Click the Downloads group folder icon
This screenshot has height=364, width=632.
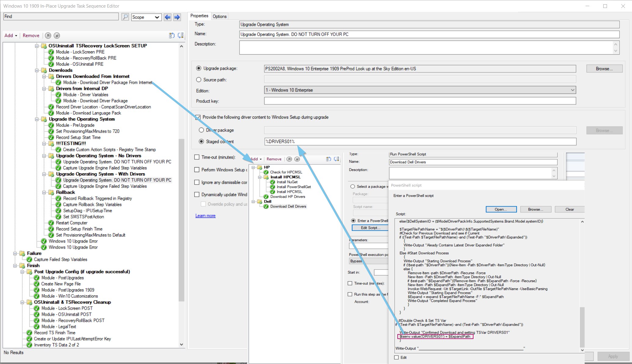(x=44, y=70)
